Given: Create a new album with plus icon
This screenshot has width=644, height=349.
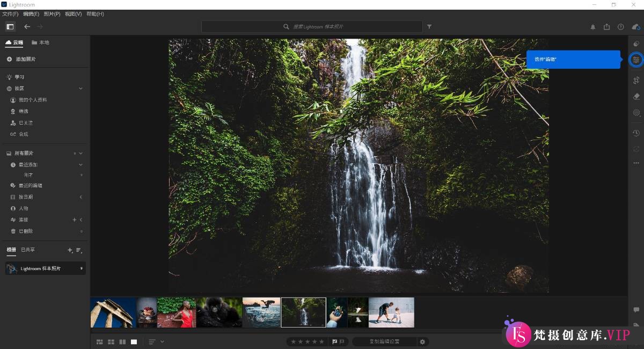Looking at the screenshot, I should [70, 250].
